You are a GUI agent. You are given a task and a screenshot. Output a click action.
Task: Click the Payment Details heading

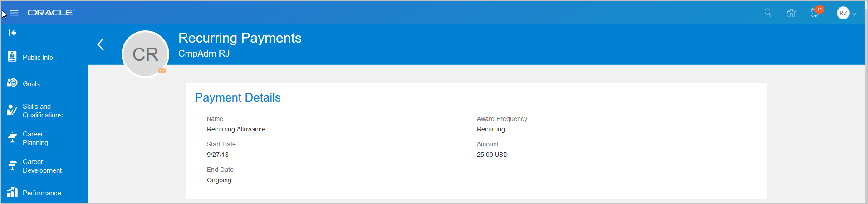coord(238,97)
